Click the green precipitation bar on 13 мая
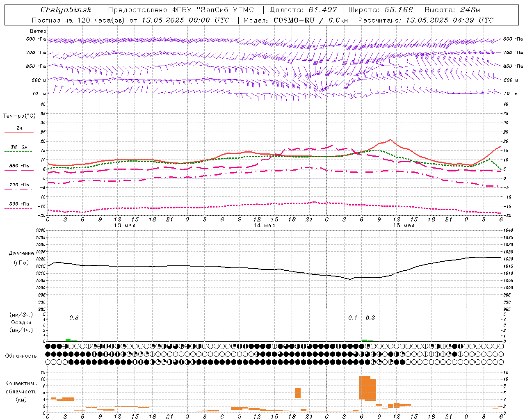 (71, 340)
